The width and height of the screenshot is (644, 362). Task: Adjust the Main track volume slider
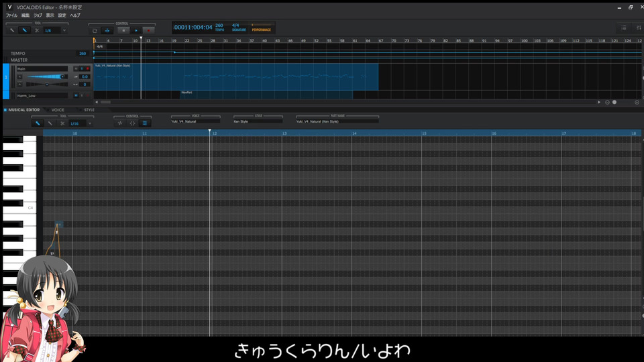[x=46, y=76]
